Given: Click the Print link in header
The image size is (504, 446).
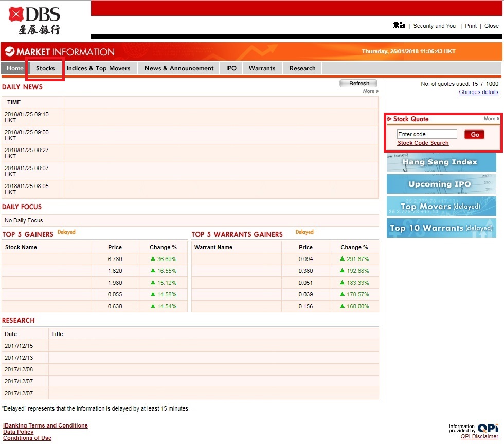Looking at the screenshot, I should (x=471, y=26).
